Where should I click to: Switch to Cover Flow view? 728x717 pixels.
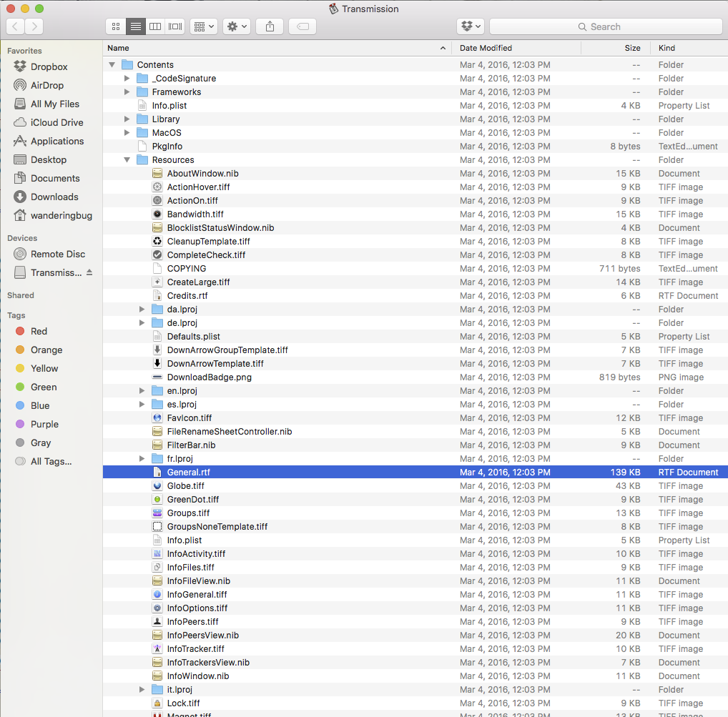point(175,26)
